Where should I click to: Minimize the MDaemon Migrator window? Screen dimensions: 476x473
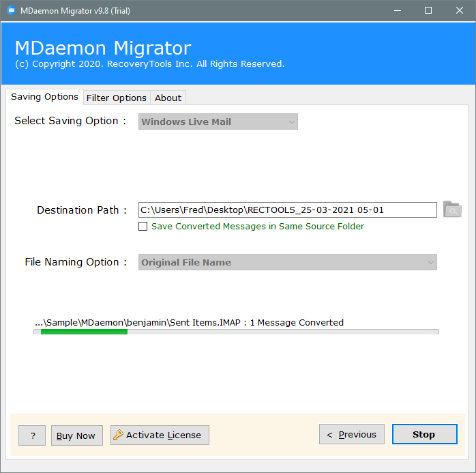click(x=398, y=11)
